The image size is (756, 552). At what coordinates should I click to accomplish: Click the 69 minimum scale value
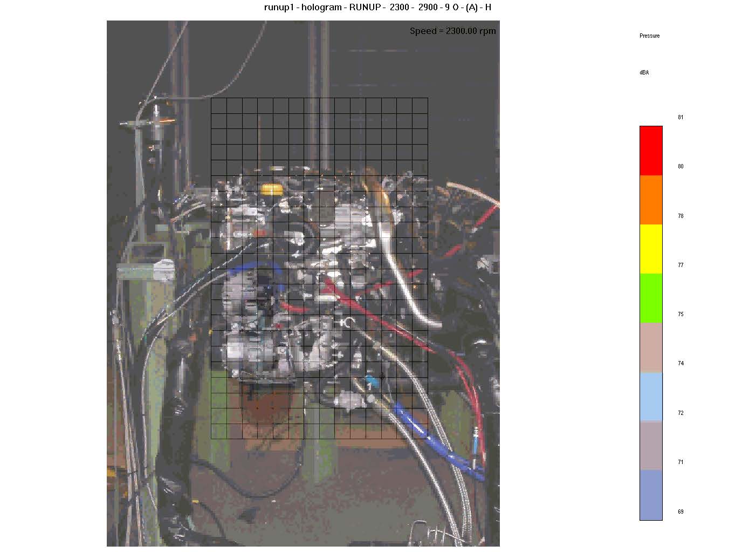point(681,512)
